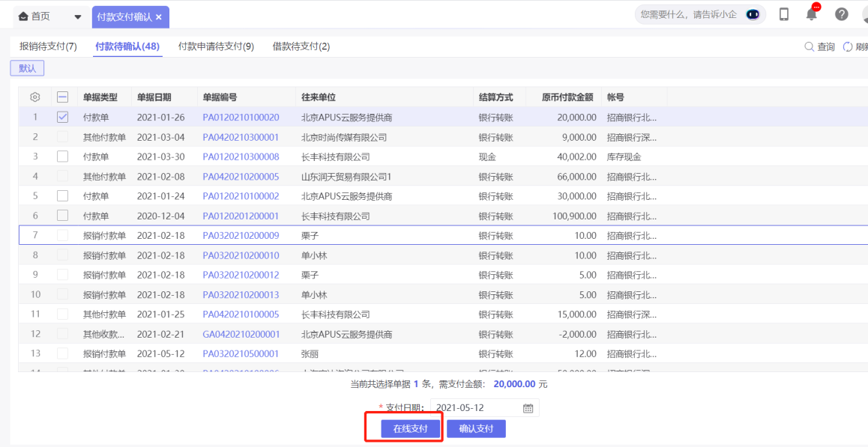Click the 确认支付 confirm button
The image size is (868, 447).
477,428
